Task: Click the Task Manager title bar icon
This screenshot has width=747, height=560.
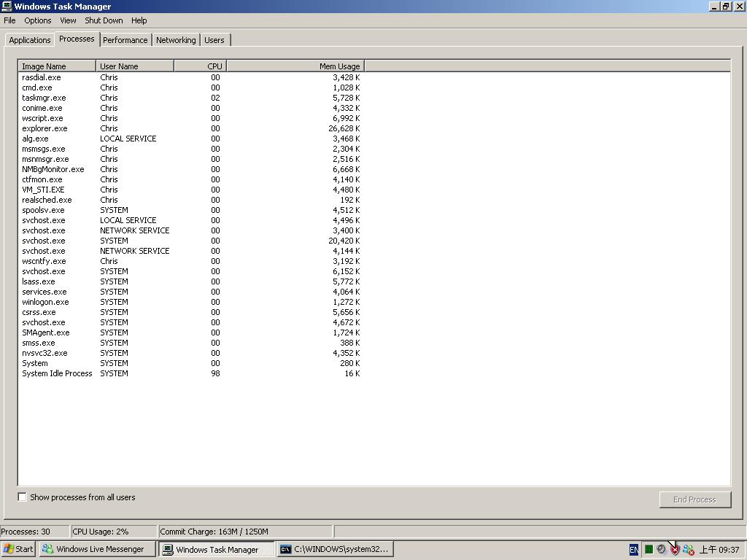Action: pyautogui.click(x=7, y=7)
